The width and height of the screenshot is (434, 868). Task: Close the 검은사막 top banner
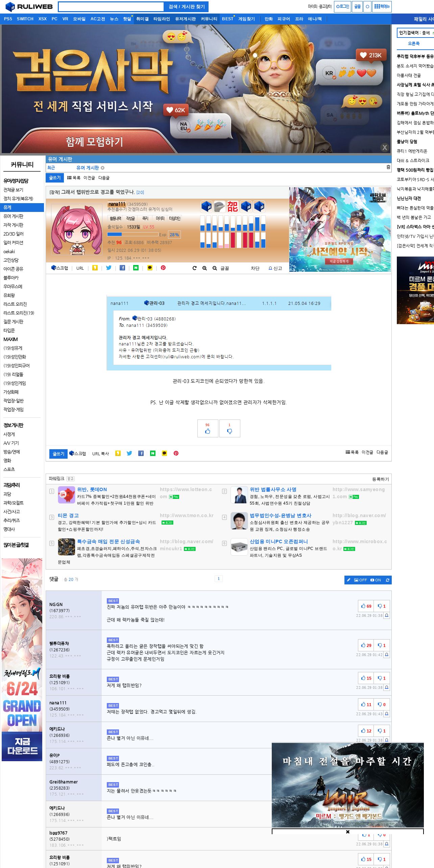point(385,147)
